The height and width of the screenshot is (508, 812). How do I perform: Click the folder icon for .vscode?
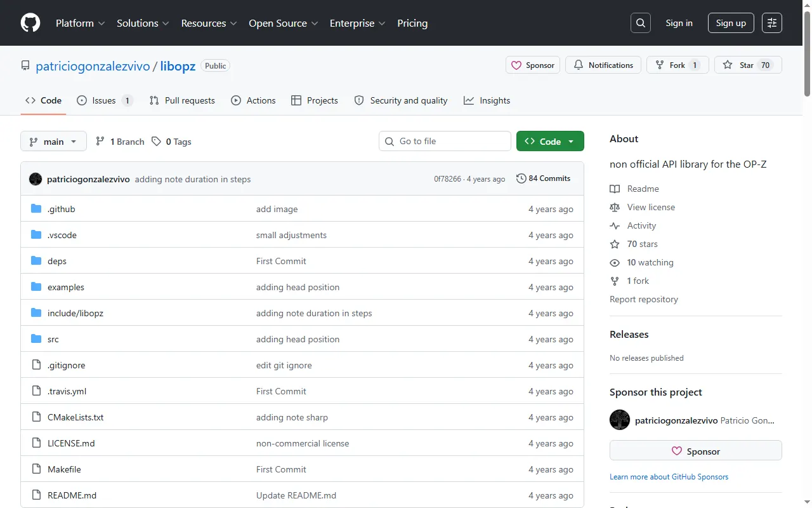36,235
